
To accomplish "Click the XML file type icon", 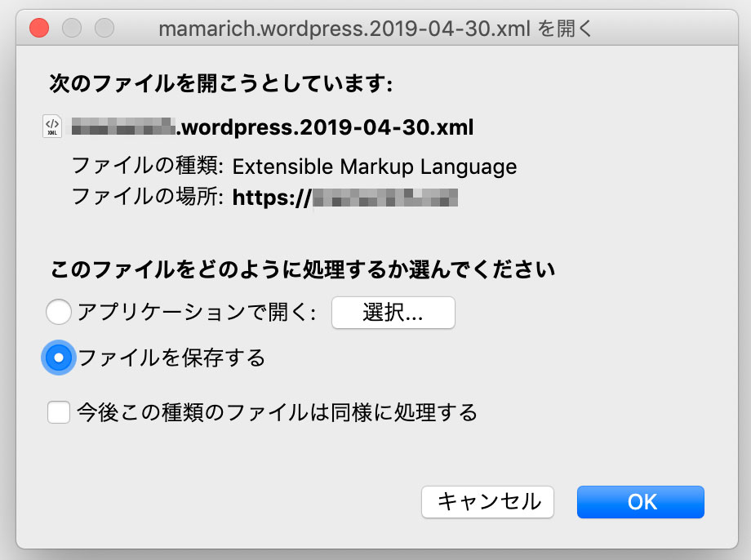I will pos(52,127).
